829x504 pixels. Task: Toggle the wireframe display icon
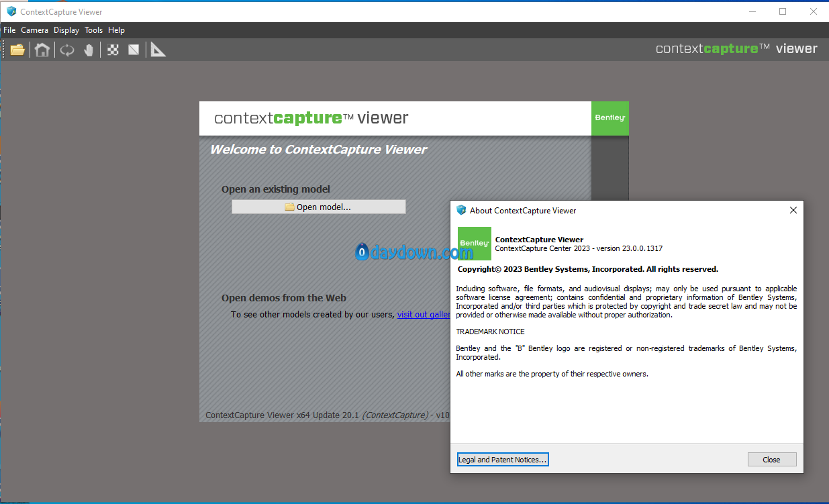pyautogui.click(x=134, y=50)
